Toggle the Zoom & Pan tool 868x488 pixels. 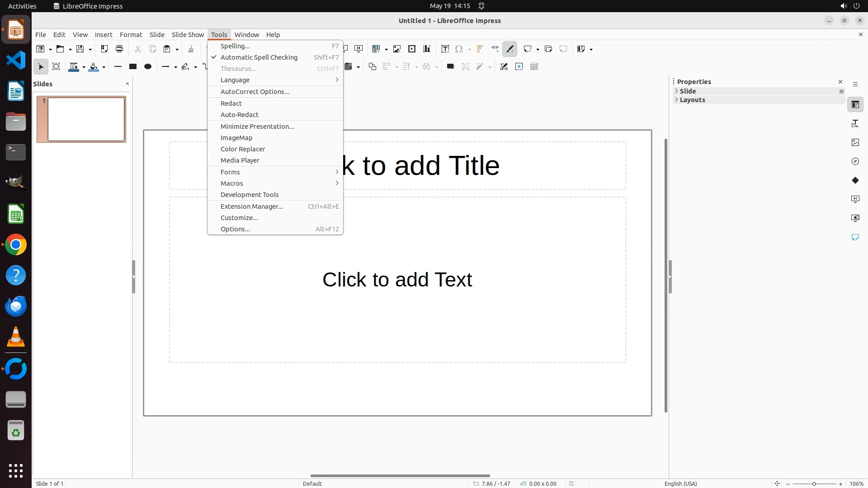(x=56, y=67)
